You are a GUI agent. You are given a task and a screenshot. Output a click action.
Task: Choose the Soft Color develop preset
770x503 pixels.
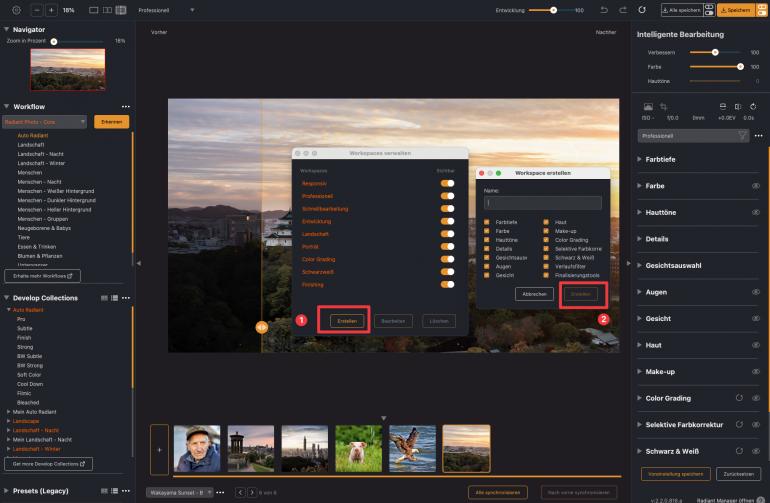coord(29,375)
